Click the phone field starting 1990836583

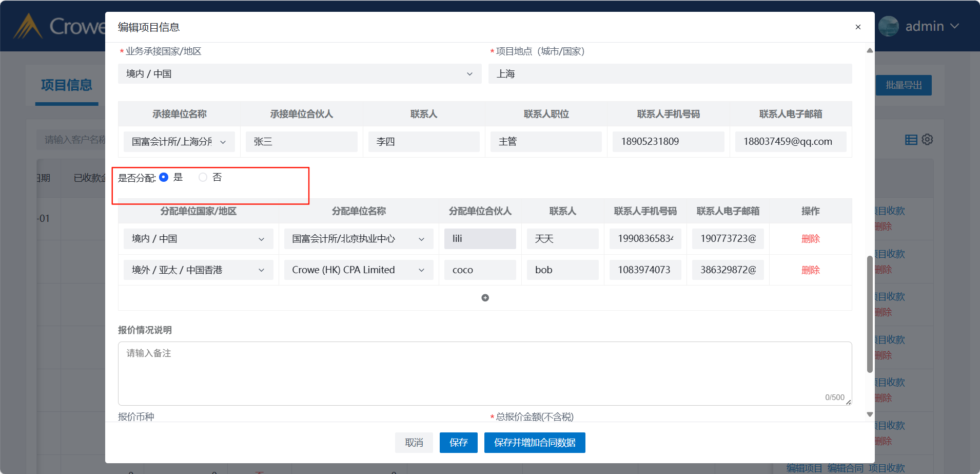pos(645,239)
